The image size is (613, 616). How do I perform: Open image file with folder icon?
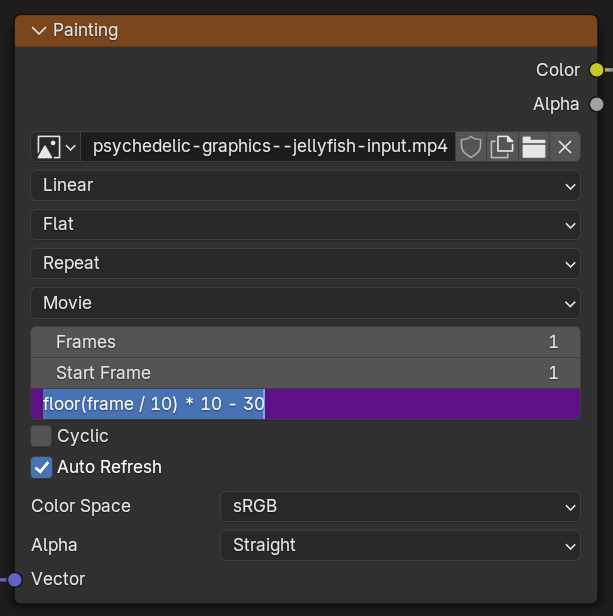coord(534,147)
